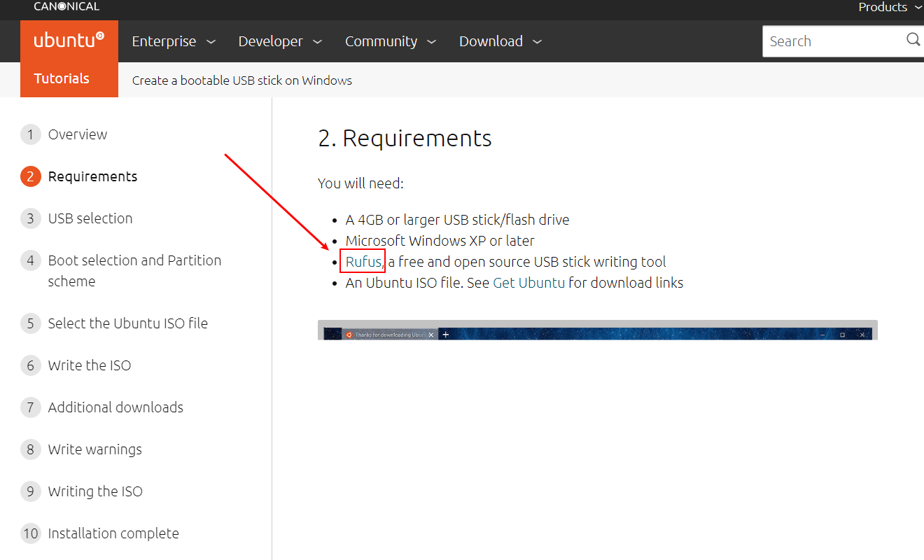Click the 2. Requirements heading
Screen dimensions: 924x560
405,138
